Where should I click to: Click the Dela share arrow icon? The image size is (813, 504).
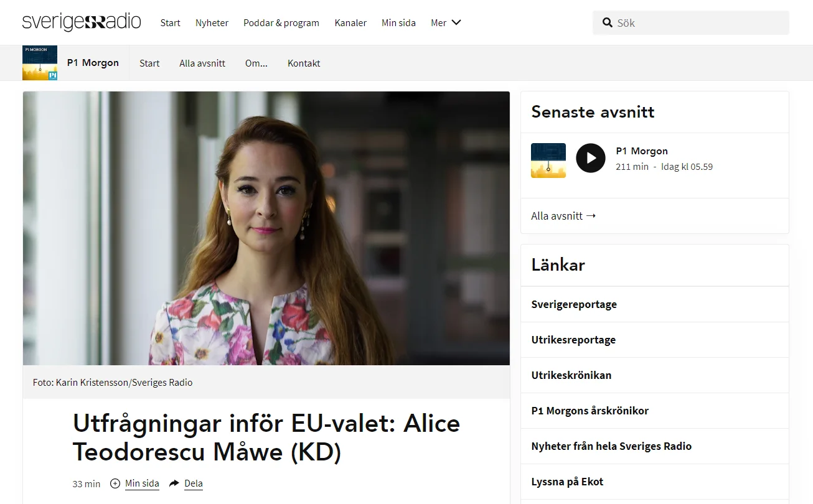[174, 483]
